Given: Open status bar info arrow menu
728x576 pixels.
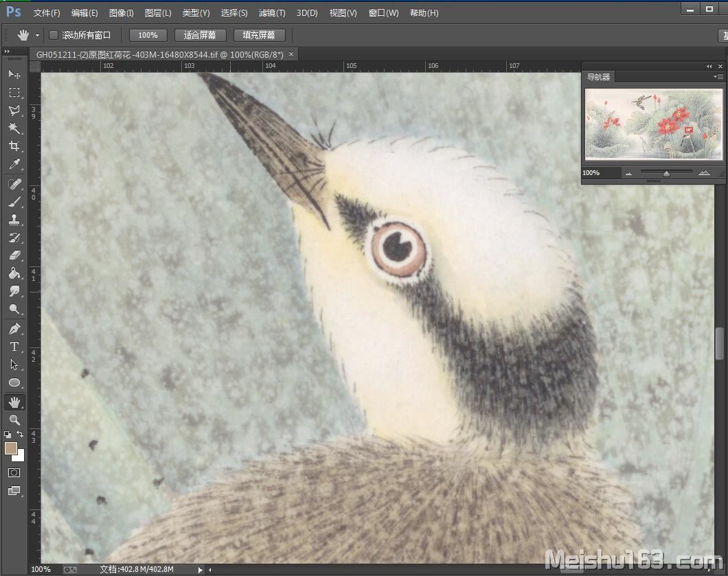Looking at the screenshot, I should 200,570.
